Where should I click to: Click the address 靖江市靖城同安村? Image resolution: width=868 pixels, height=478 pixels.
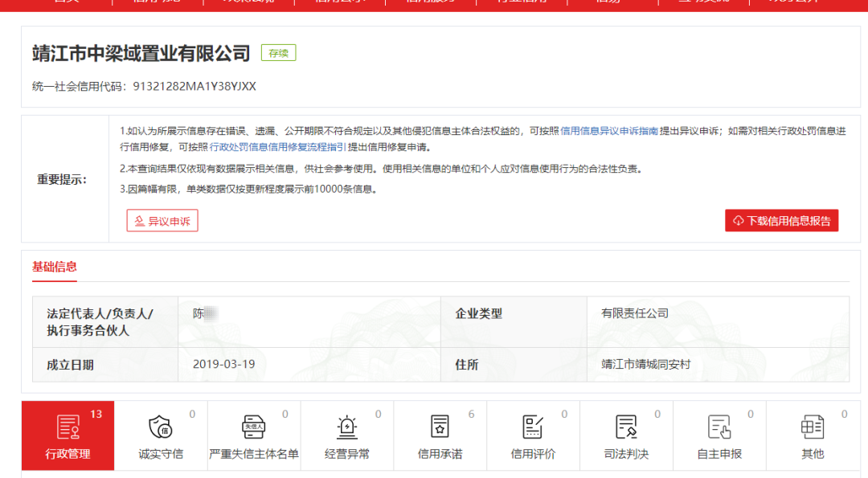coord(646,365)
